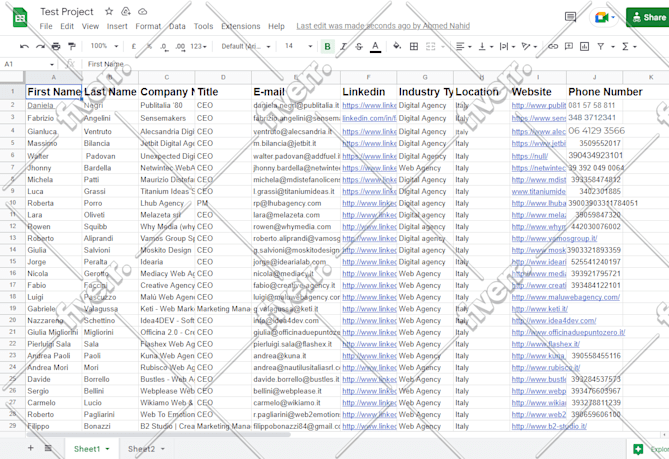The image size is (669, 459).
Task: Toggle bold formatting
Action: [327, 46]
